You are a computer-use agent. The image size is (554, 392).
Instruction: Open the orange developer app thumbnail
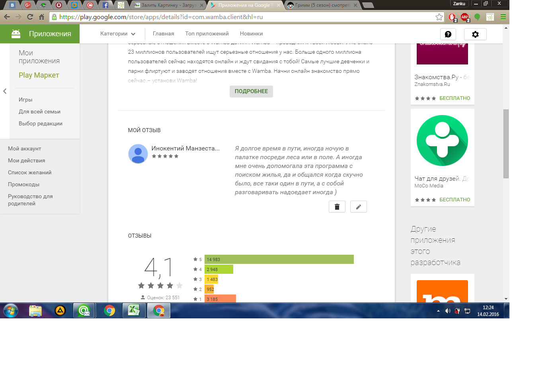click(442, 291)
